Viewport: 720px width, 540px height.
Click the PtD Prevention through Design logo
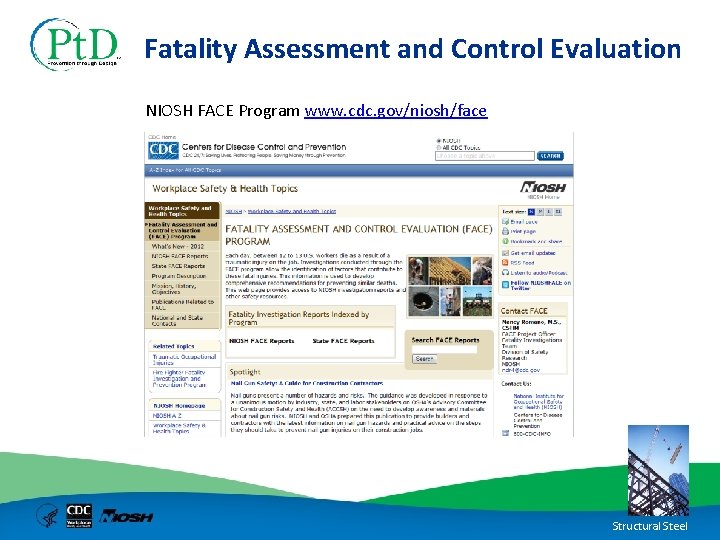pos(75,44)
